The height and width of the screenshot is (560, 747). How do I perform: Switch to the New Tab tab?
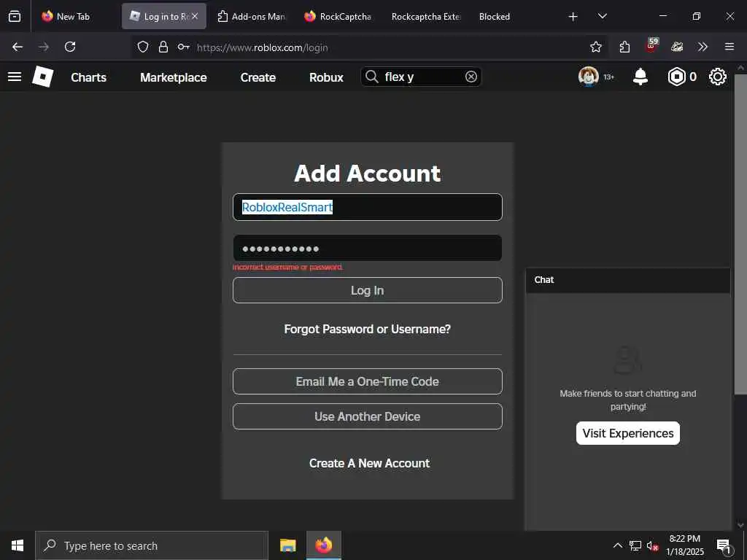coord(73,16)
